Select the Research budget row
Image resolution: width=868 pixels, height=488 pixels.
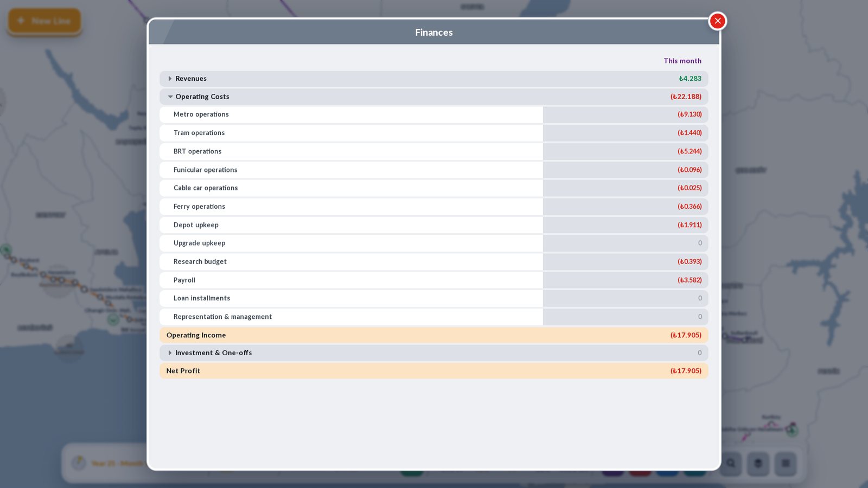tap(433, 261)
